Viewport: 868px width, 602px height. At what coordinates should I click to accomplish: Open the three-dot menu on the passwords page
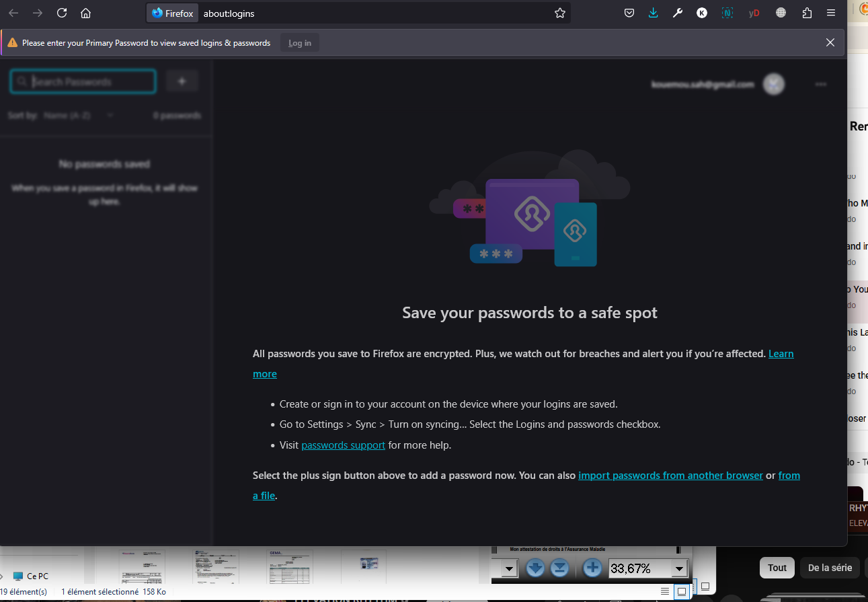point(820,84)
